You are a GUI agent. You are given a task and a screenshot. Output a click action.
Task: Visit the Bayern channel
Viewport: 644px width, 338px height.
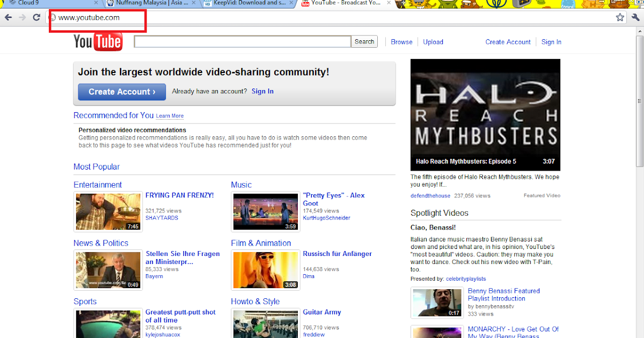pos(154,276)
